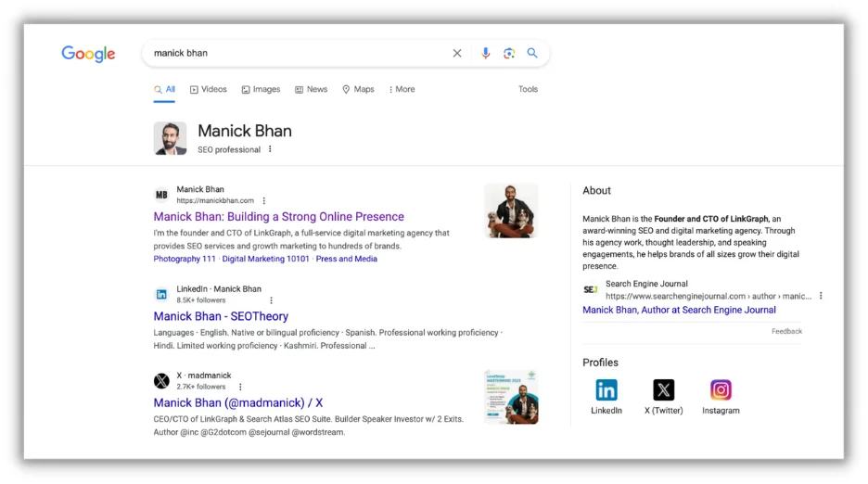
Task: Open options dots beside 8.5K+ followers
Action: [x=271, y=300]
